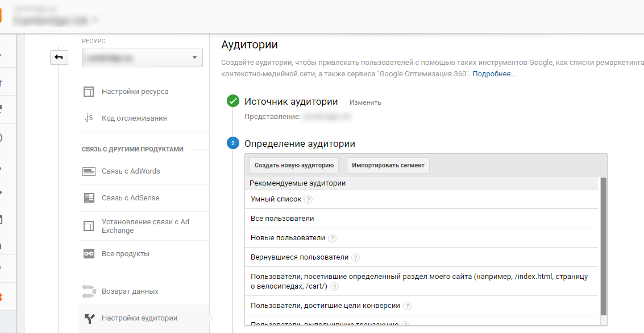The height and width of the screenshot is (333, 644).
Task: Click the .js Код отслеживания icon
Action: click(88, 118)
